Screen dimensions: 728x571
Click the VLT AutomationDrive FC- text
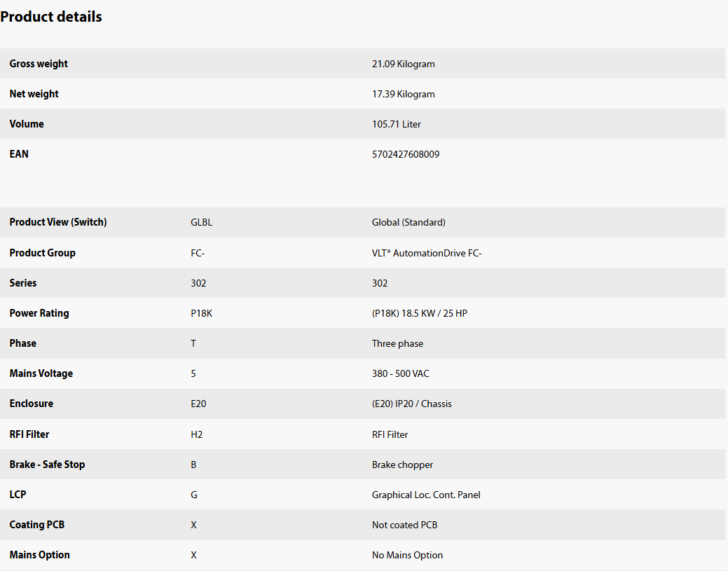[426, 253]
